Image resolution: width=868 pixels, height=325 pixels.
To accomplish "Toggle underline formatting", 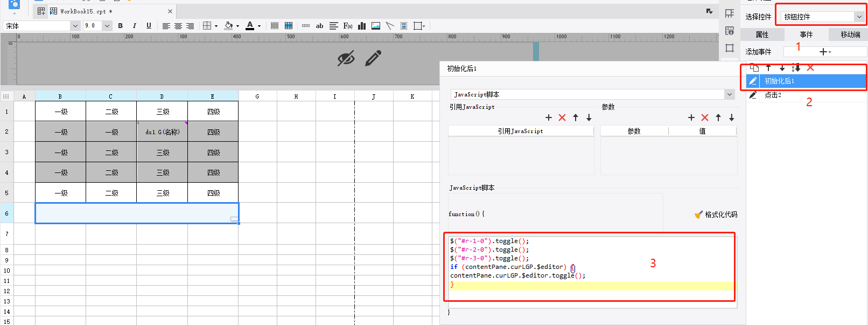I will point(149,25).
